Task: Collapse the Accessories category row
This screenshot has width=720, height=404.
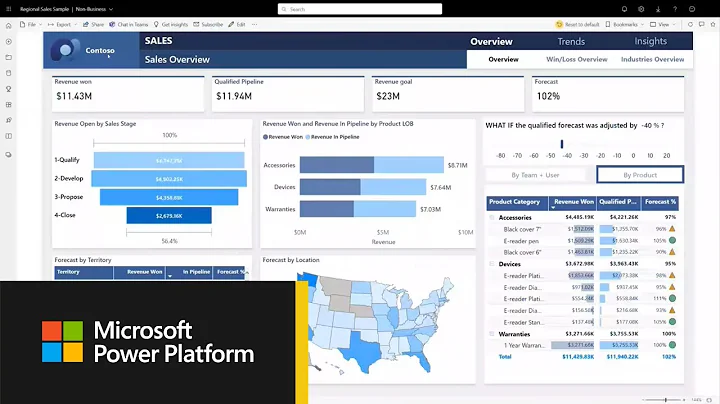Action: click(492, 218)
